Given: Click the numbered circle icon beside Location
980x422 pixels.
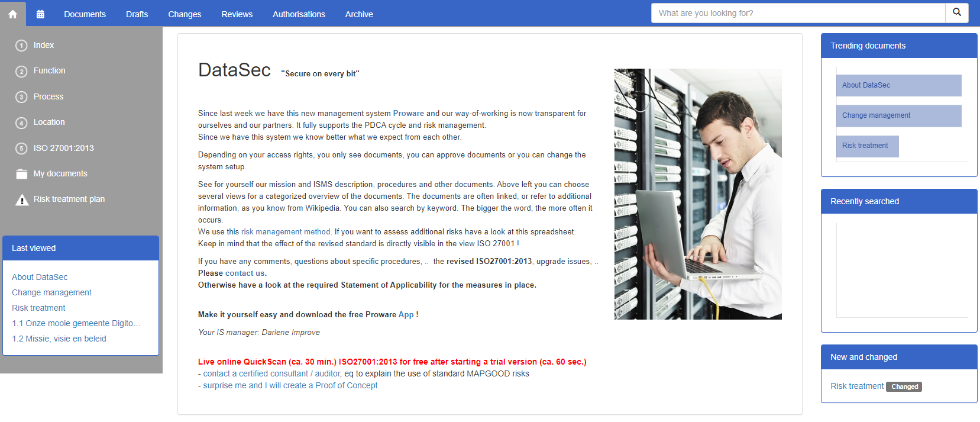Looking at the screenshot, I should coord(21,123).
